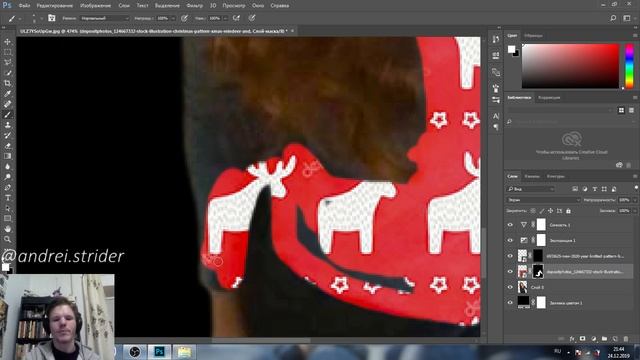
Task: Open the Изображение menu
Action: point(95,6)
